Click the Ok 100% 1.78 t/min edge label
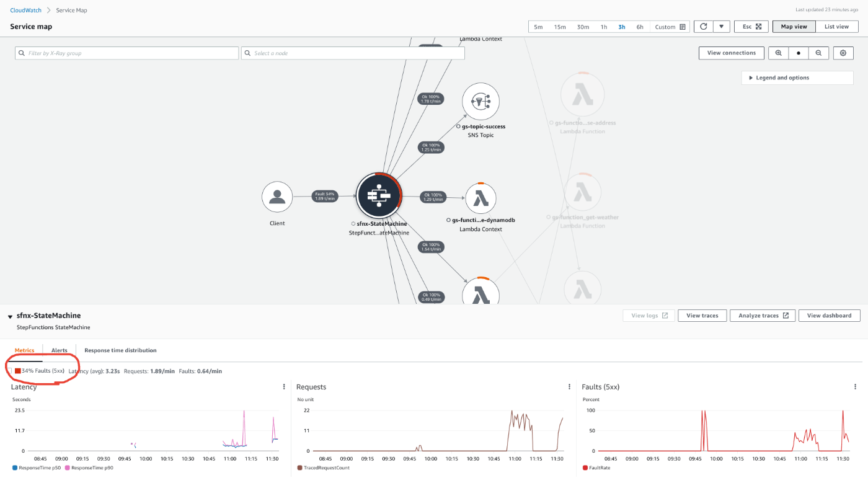This screenshot has width=868, height=488. (430, 99)
